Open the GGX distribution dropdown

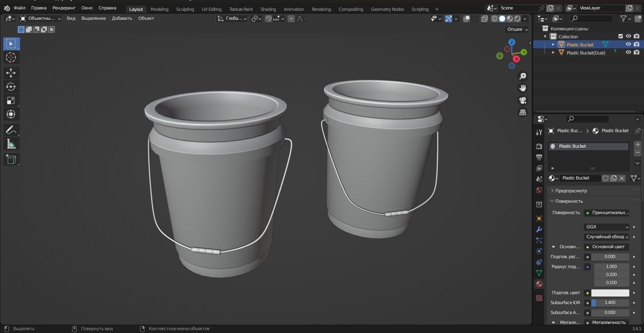(607, 227)
